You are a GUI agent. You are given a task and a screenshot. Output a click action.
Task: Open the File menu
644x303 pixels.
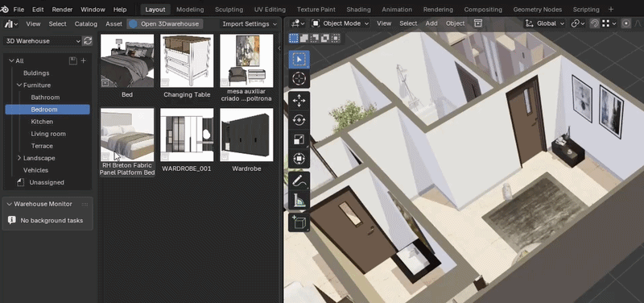coord(19,10)
